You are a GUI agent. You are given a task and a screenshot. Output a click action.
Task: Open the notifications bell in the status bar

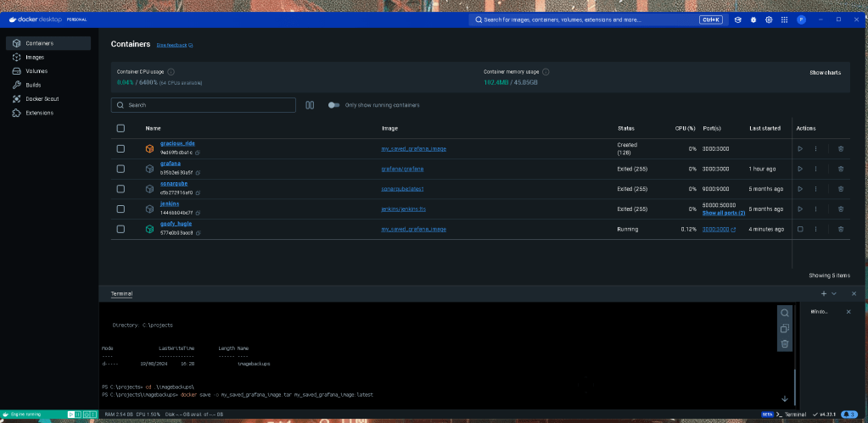849,415
